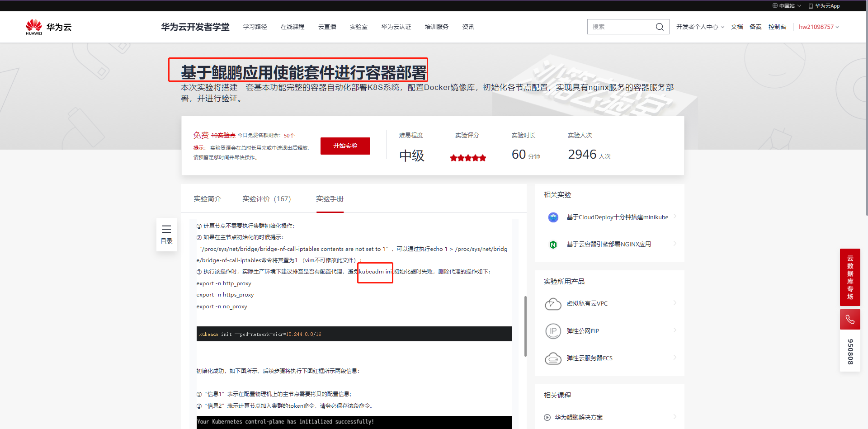Click the 2946 人次 participant count
This screenshot has height=429, width=868.
pyautogui.click(x=590, y=155)
